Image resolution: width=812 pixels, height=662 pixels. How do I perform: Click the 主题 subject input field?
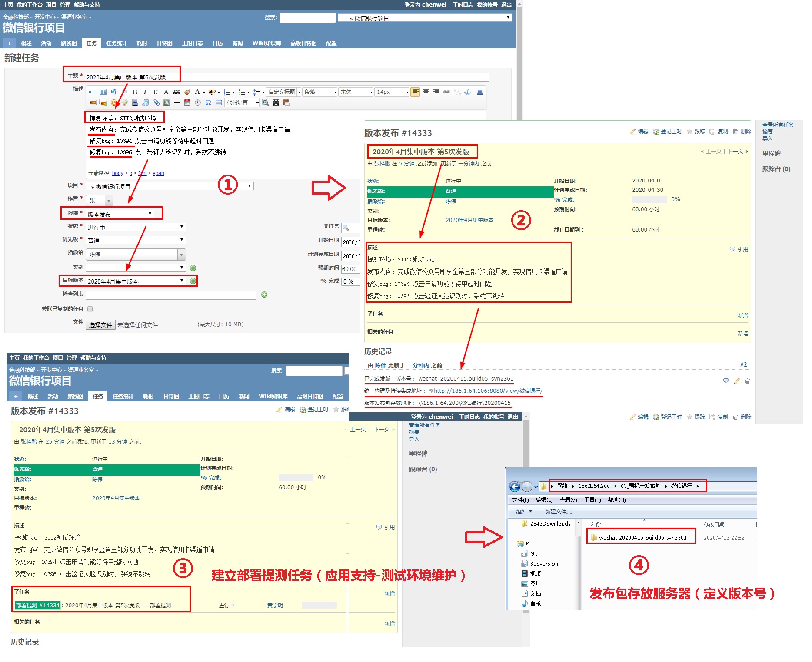click(287, 77)
